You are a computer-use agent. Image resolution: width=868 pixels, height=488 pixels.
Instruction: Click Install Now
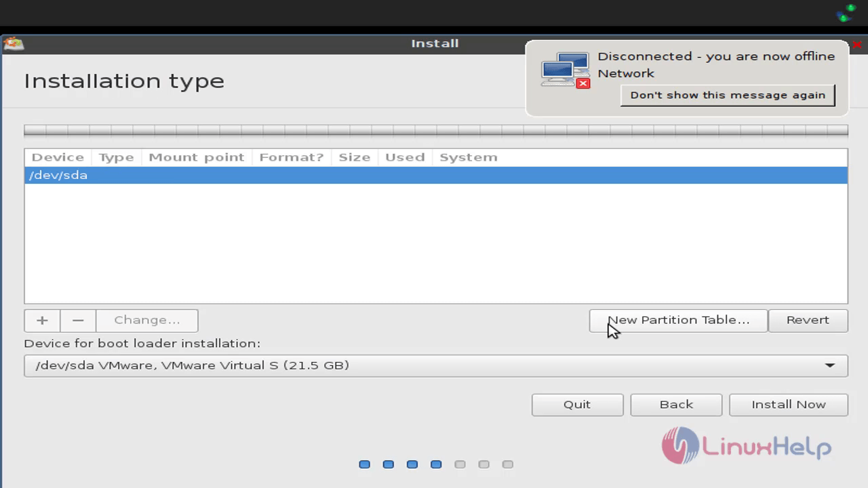click(x=789, y=405)
